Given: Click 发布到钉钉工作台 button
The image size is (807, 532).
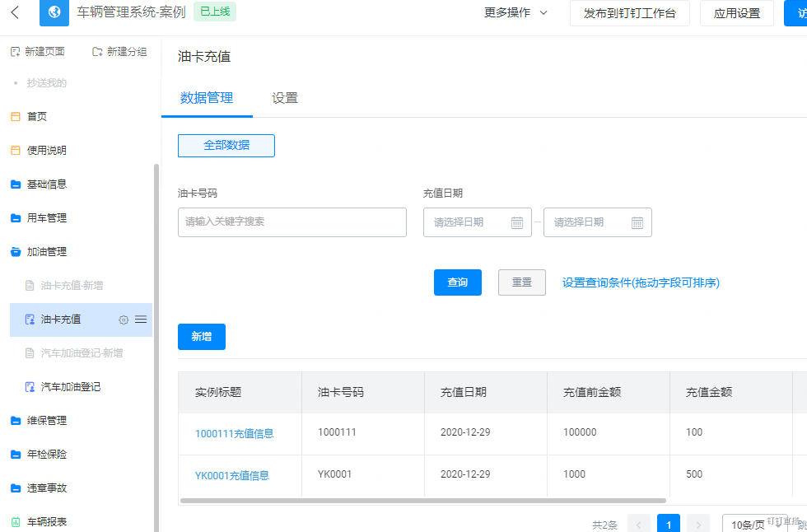Looking at the screenshot, I should click(x=630, y=13).
